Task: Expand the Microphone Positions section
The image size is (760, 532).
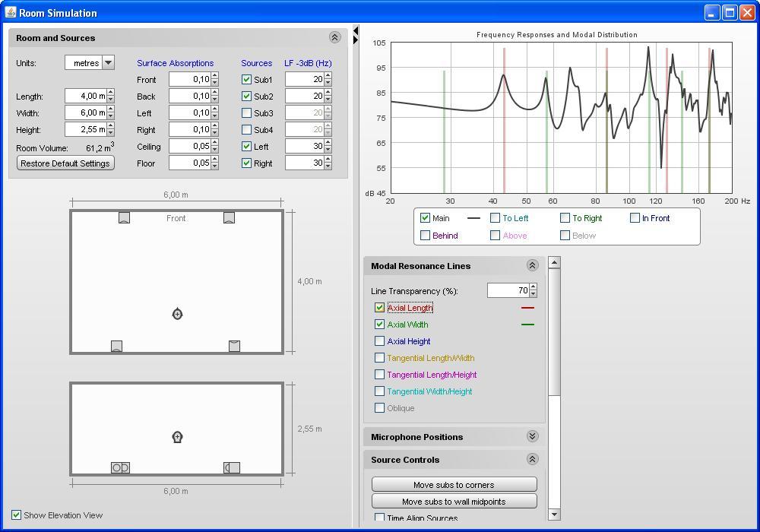Action: [532, 437]
